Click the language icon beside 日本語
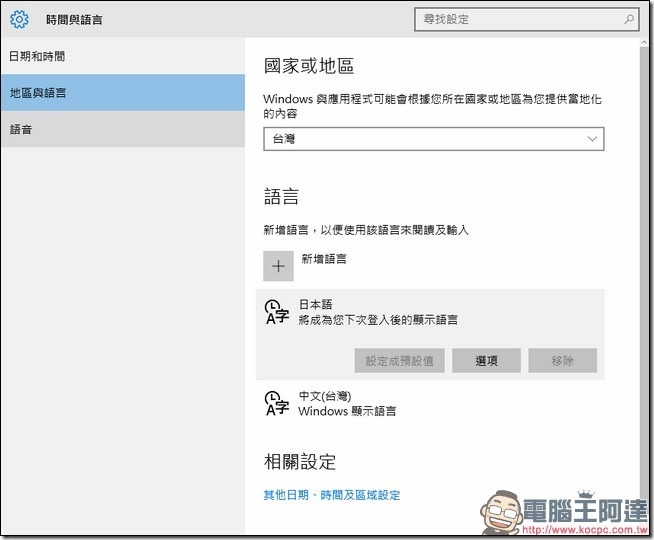This screenshot has height=540, width=654. tap(277, 312)
